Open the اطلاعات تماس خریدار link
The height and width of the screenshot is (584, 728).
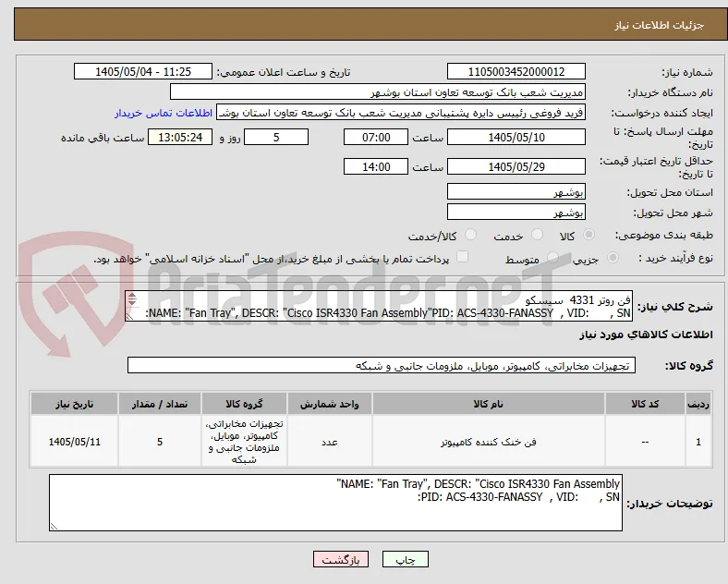(x=164, y=113)
